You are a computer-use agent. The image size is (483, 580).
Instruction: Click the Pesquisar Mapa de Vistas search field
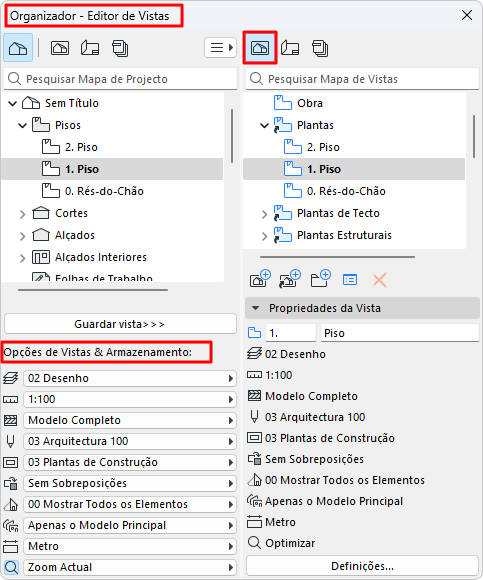click(x=362, y=79)
